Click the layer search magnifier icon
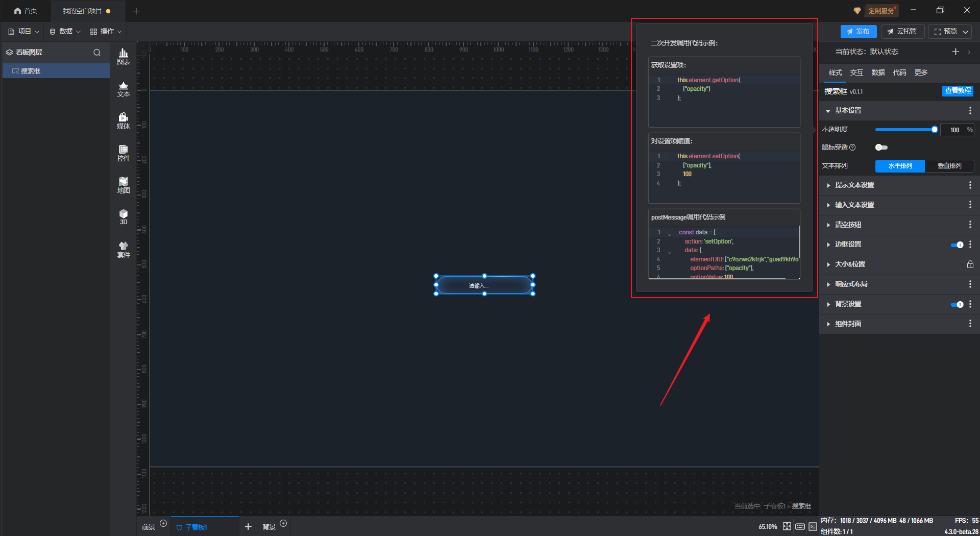Viewport: 980px width, 536px height. click(97, 53)
